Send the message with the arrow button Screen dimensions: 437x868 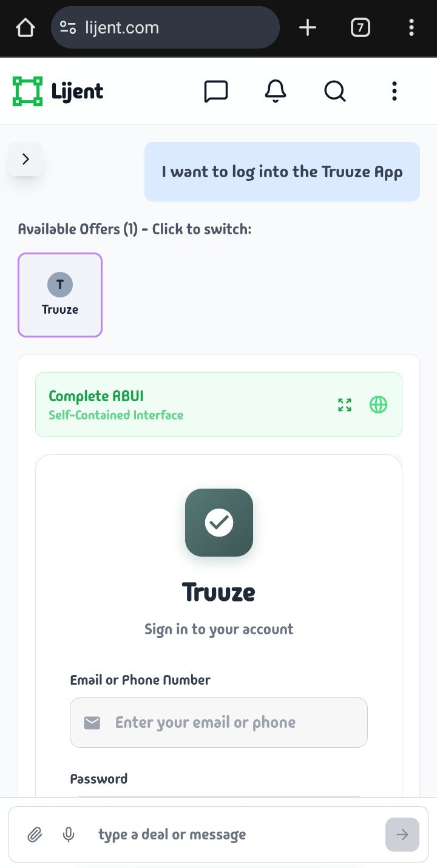pos(402,835)
